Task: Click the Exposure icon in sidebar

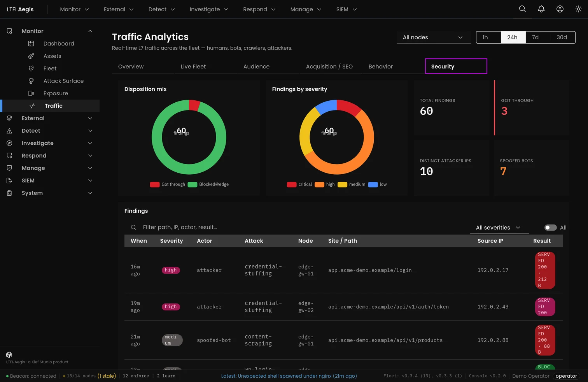Action: pos(31,93)
